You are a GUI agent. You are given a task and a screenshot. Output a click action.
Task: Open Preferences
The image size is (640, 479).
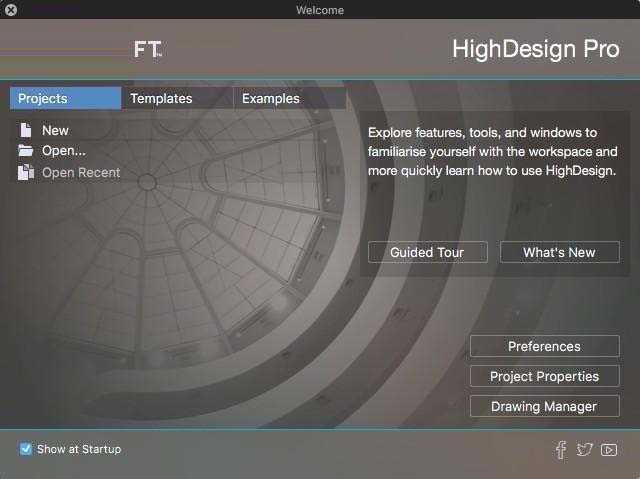click(x=544, y=346)
